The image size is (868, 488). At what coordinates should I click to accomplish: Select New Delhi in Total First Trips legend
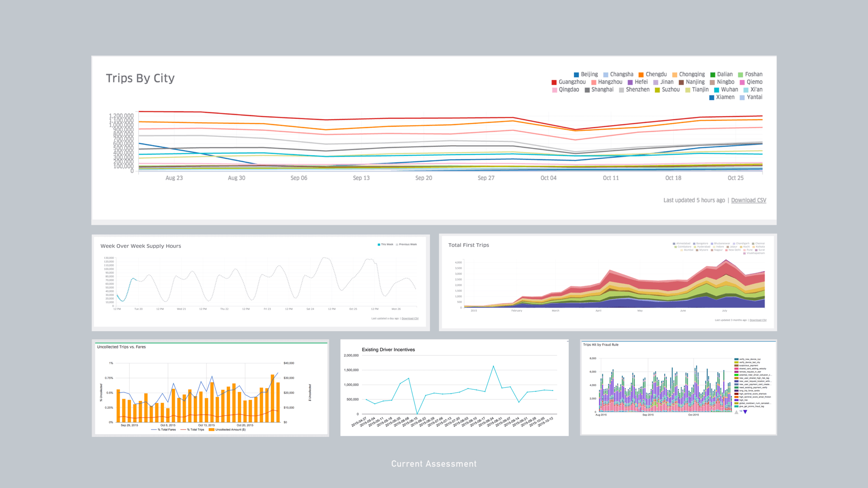point(733,250)
